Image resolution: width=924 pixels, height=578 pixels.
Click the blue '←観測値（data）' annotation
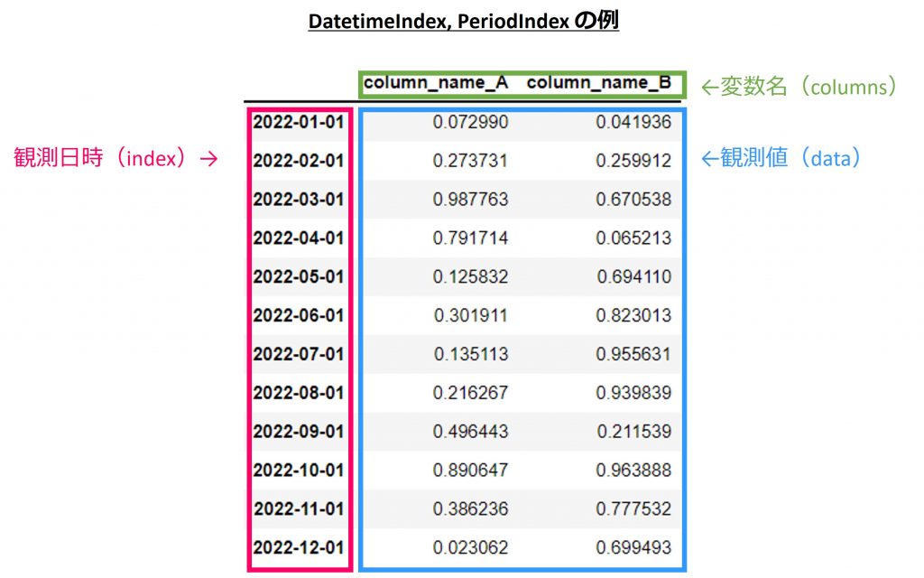781,158
